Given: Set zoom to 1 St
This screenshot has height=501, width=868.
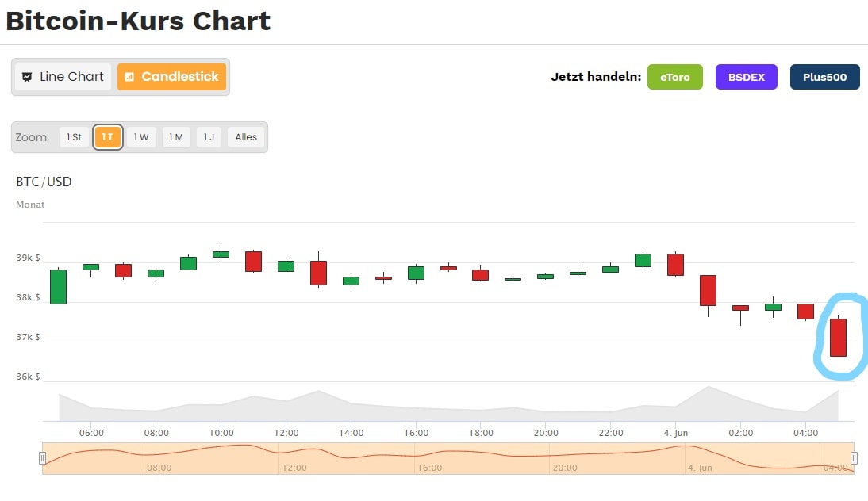Looking at the screenshot, I should 74,137.
